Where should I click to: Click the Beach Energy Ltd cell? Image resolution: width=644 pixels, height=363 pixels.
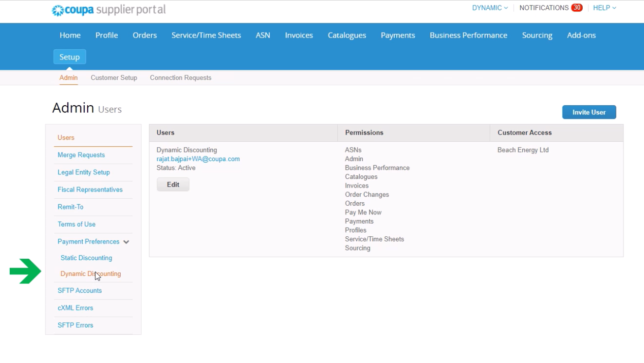point(523,150)
